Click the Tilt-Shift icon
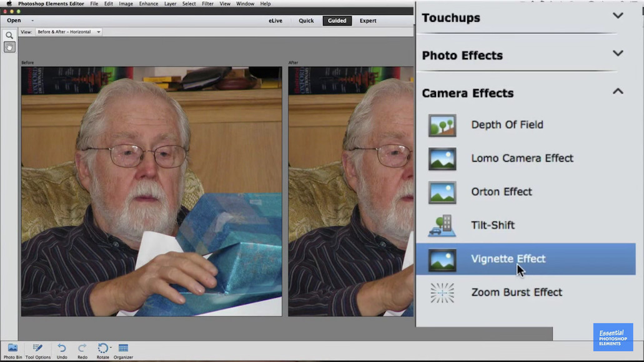The image size is (644, 362). pos(442,226)
